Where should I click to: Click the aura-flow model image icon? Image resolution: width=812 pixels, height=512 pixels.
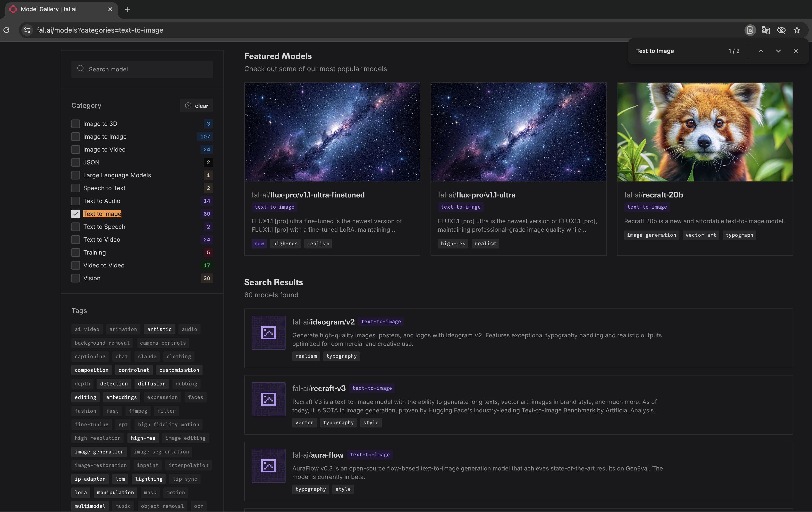(268, 465)
